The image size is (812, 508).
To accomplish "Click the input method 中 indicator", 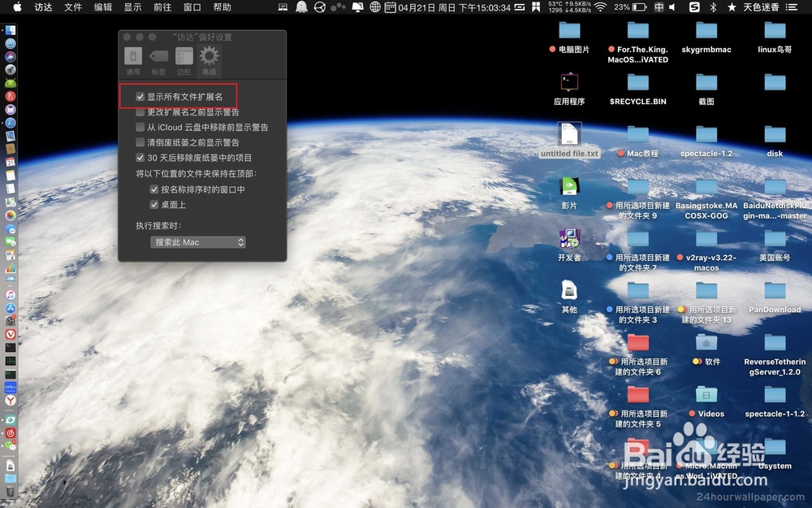I will pos(659,7).
